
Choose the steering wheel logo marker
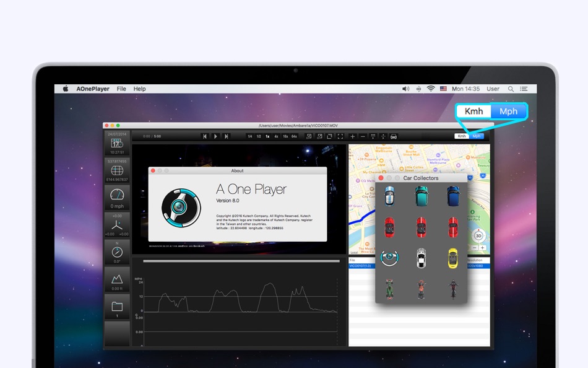pos(389,258)
